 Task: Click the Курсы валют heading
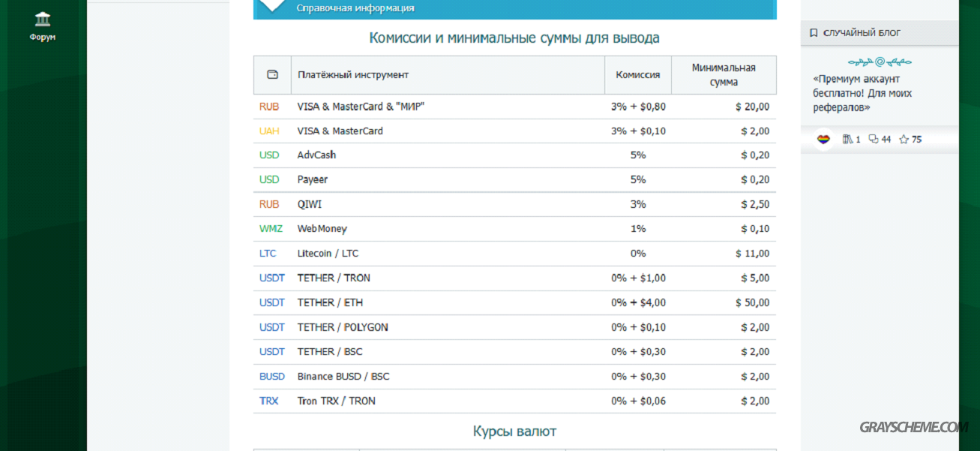tap(514, 431)
